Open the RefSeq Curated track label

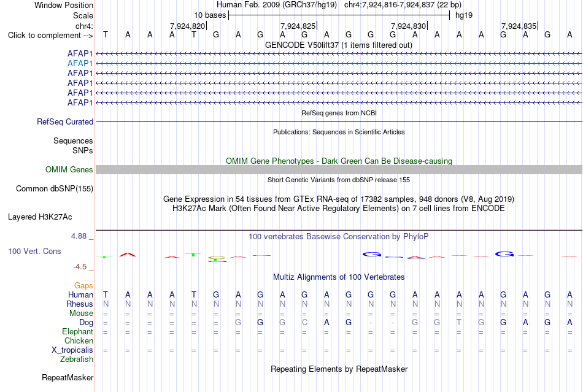65,122
